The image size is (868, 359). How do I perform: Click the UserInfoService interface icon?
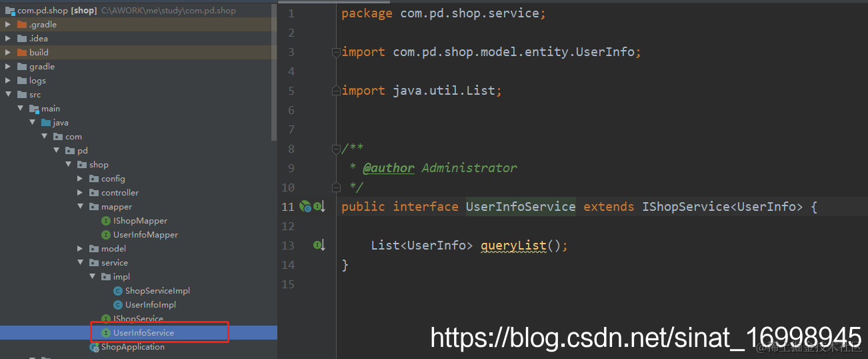coord(106,333)
